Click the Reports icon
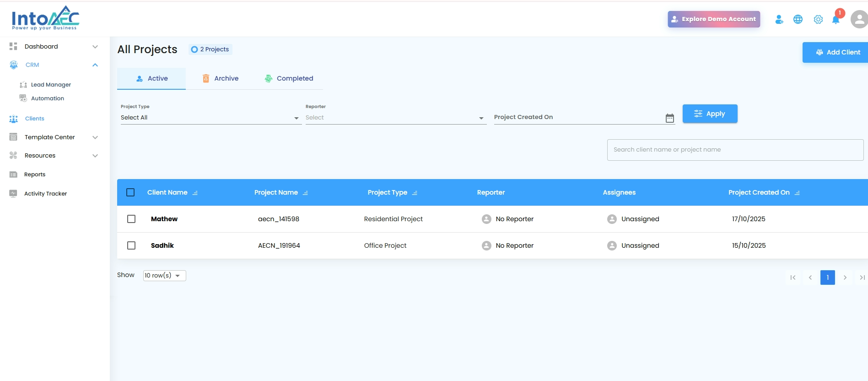 (x=13, y=174)
